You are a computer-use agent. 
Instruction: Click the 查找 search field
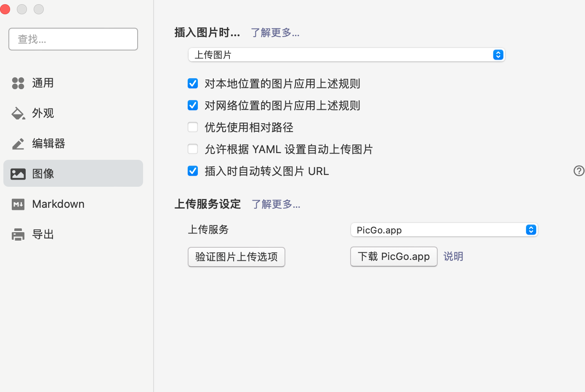click(x=73, y=39)
